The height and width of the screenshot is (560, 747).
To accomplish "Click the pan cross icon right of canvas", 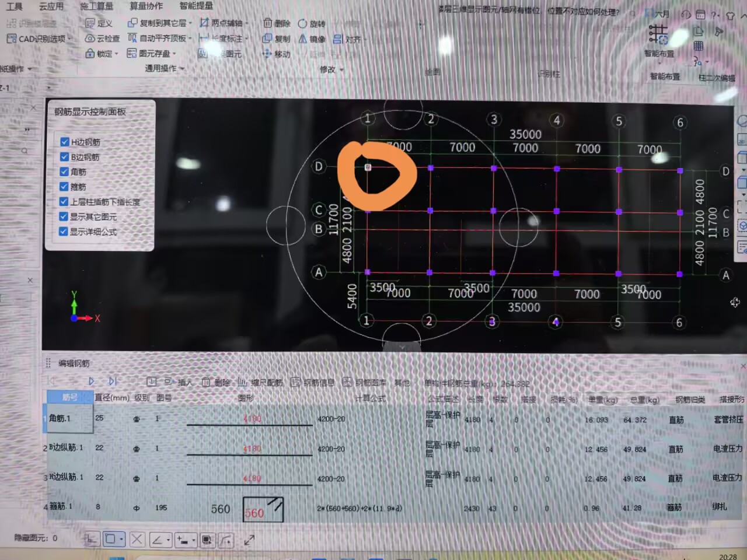I will click(735, 302).
